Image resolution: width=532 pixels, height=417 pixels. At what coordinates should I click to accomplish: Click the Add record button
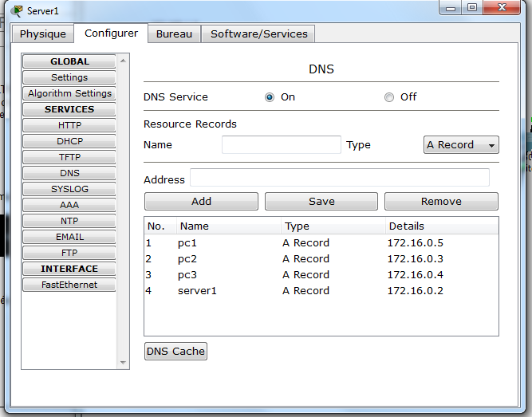click(201, 202)
